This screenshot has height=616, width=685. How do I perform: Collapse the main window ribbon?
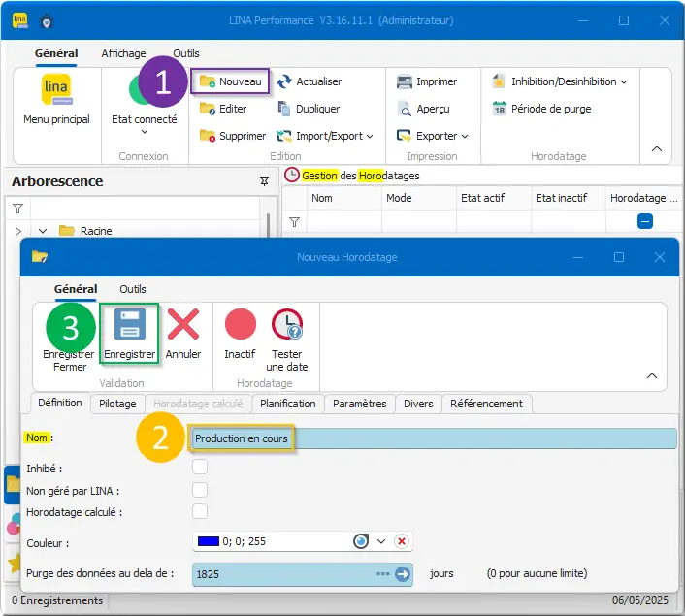tap(656, 149)
